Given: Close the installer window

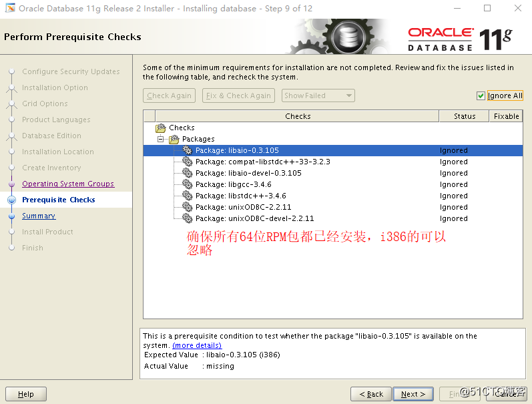Looking at the screenshot, I should (518, 8).
